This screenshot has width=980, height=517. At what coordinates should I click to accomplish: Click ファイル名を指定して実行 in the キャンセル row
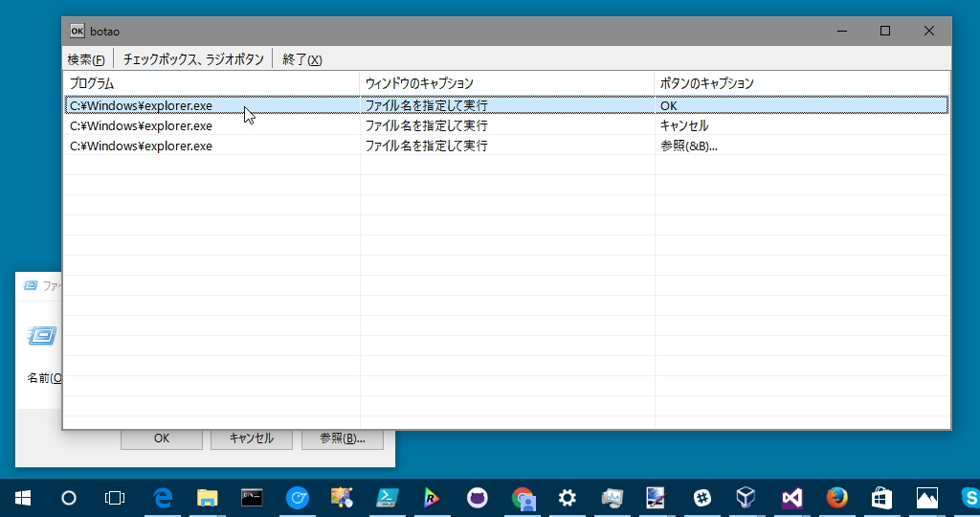pos(426,125)
